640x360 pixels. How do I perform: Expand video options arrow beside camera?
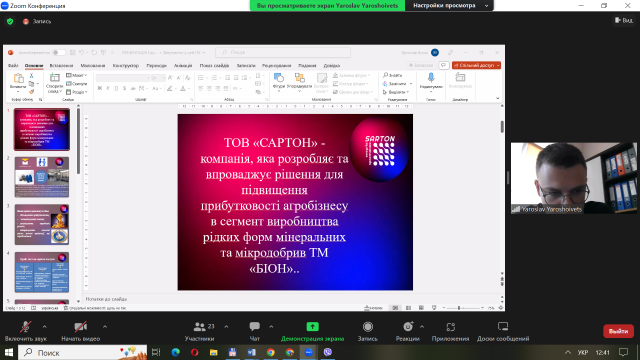(x=105, y=327)
